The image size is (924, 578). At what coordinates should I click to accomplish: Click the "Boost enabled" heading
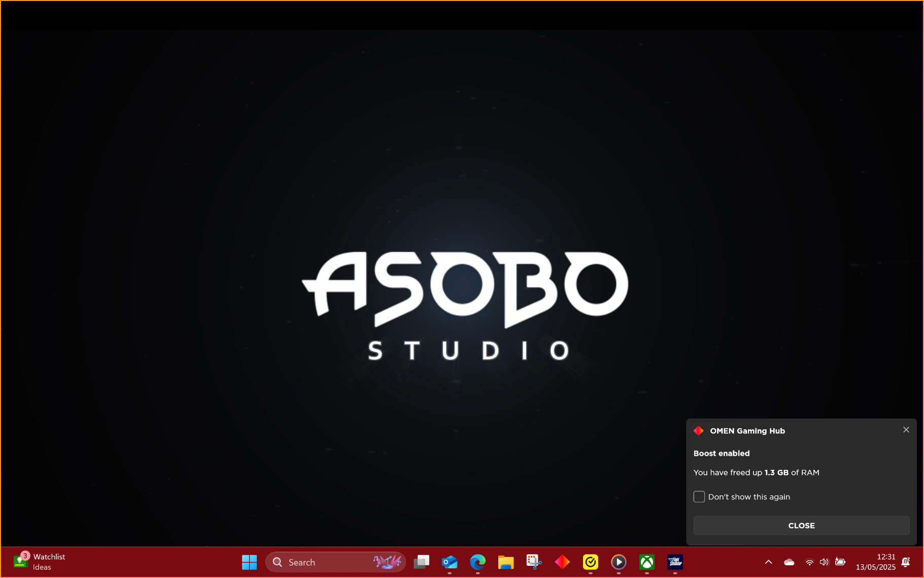point(721,454)
